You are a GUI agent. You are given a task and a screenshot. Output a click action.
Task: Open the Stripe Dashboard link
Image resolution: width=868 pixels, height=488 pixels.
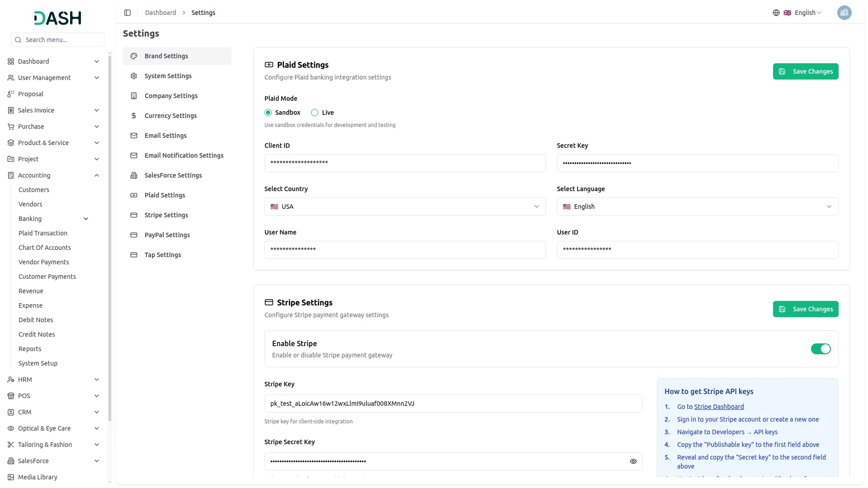point(719,407)
